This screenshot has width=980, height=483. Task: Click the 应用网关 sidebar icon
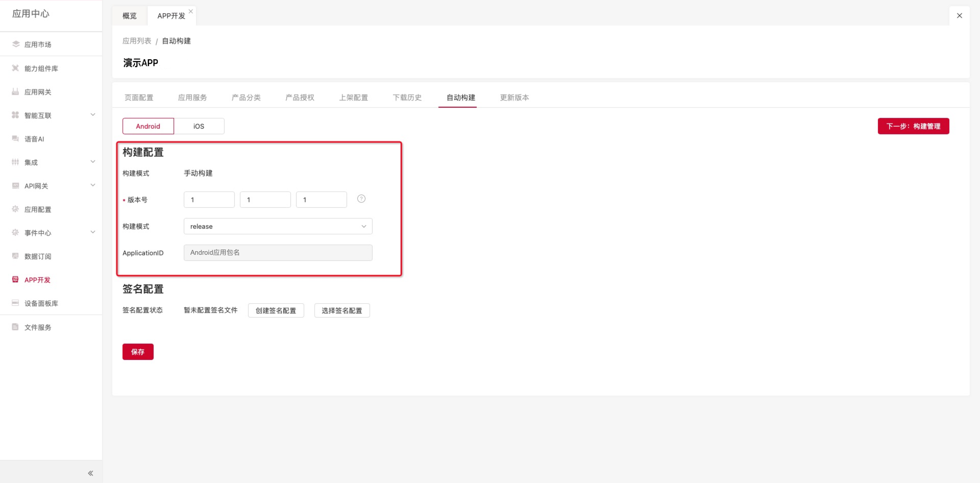pos(16,92)
